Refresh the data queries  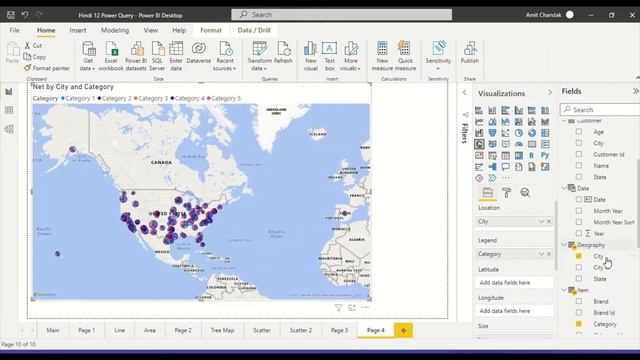(283, 52)
